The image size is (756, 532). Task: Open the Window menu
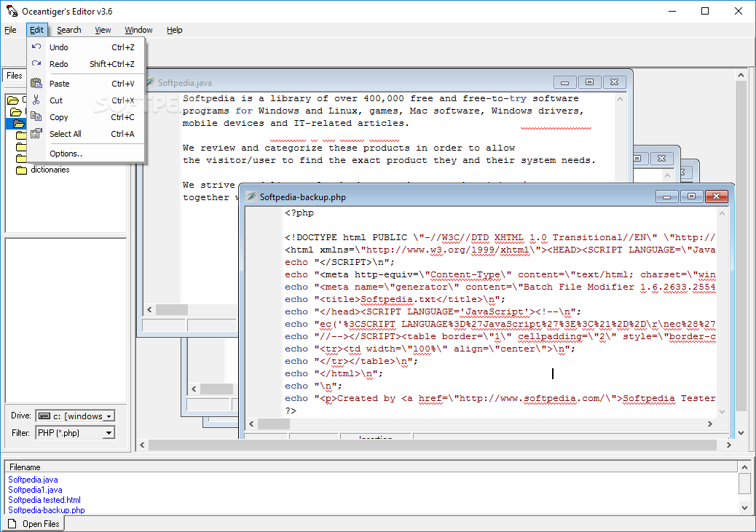(138, 30)
